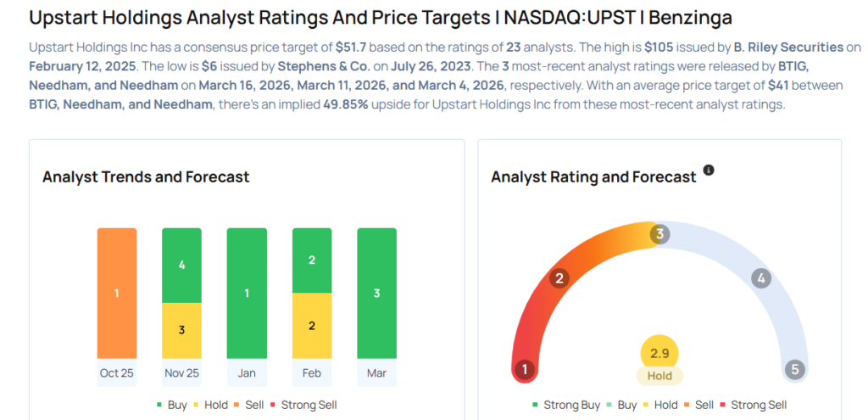Toggle the Buy legend in Analyst Trends
The width and height of the screenshot is (868, 420).
[172, 405]
